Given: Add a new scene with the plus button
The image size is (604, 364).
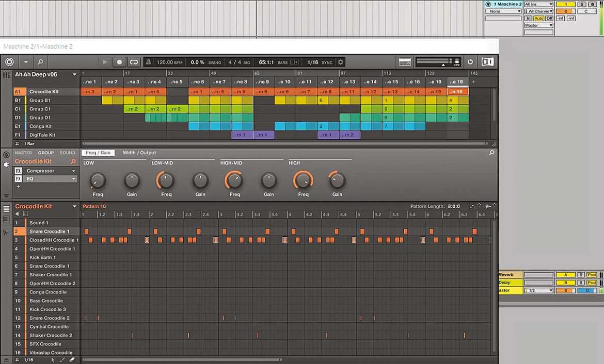Looking at the screenshot, I should tap(473, 82).
